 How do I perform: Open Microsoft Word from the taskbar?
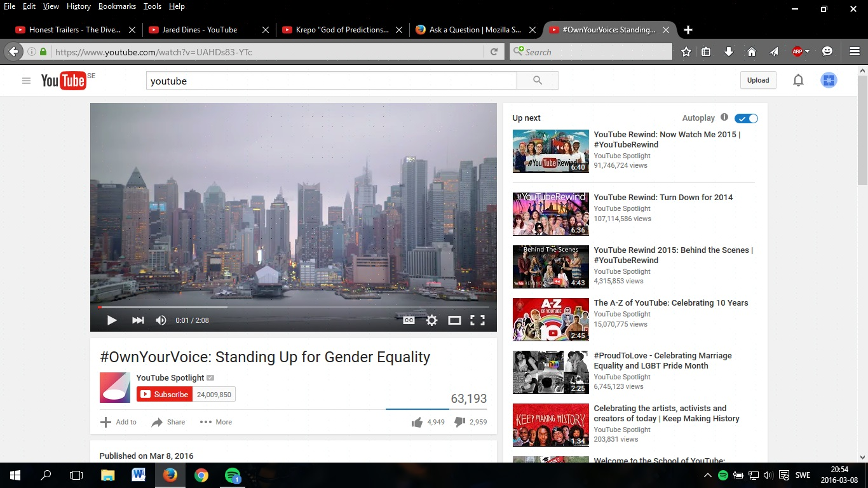point(139,475)
